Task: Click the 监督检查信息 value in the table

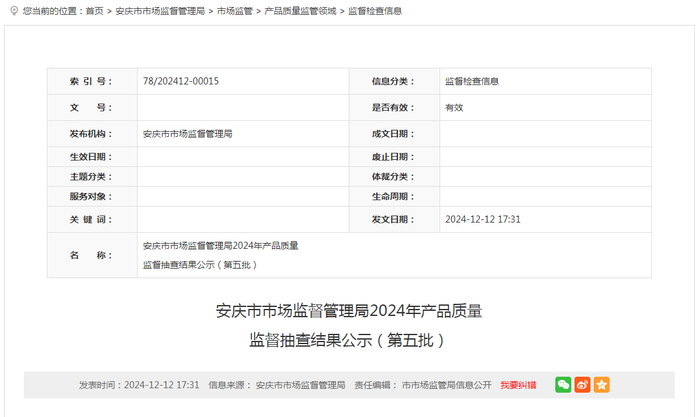Action: pyautogui.click(x=472, y=81)
